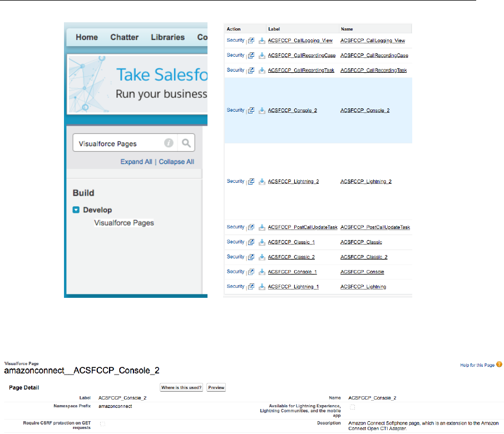This screenshot has height=434, width=504.
Task: Open ACSFCCP_Lightning_2 label link
Action: tap(294, 181)
